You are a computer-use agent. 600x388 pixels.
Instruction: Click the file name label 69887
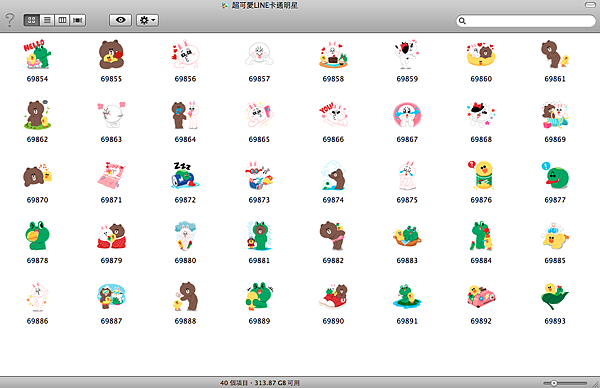click(111, 321)
